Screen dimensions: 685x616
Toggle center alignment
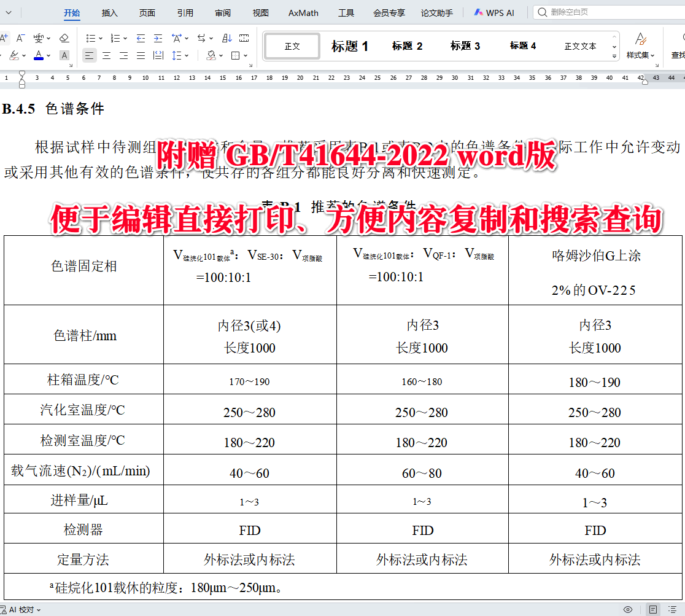(107, 55)
